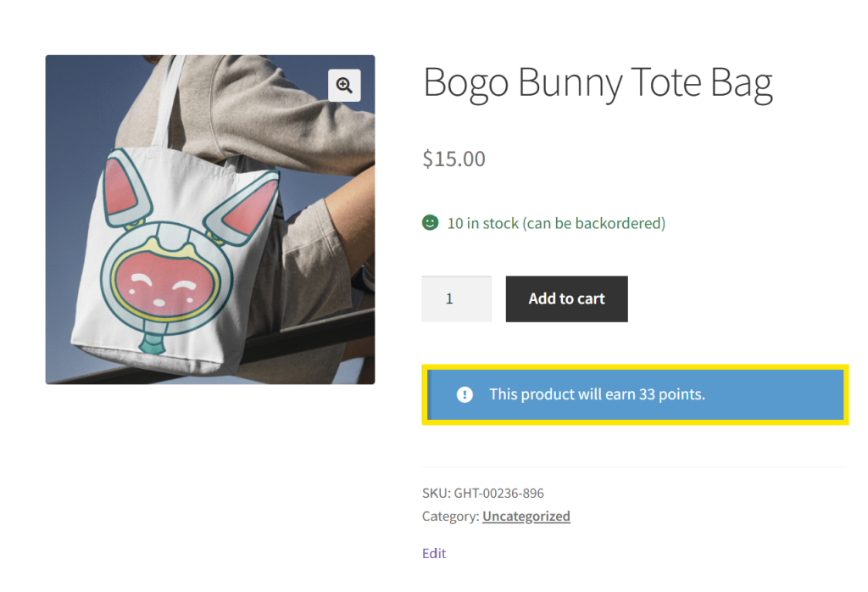
Task: Click the backordered availability message
Action: [593, 222]
